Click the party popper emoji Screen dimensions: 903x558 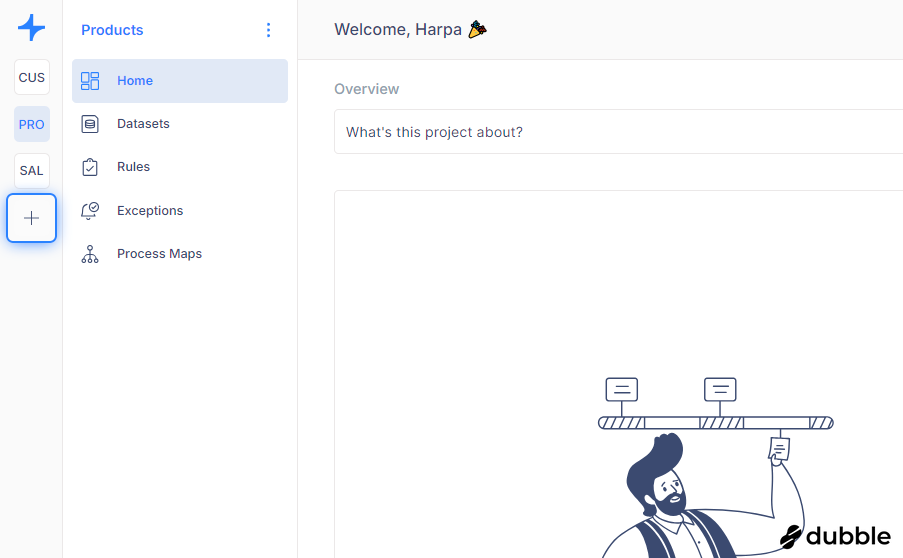pos(477,29)
